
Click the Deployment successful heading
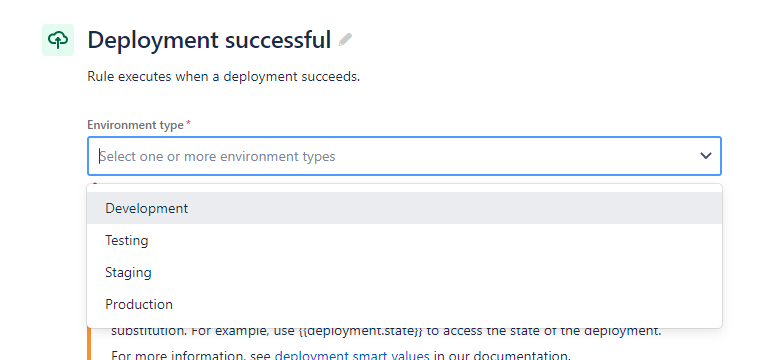tap(209, 40)
